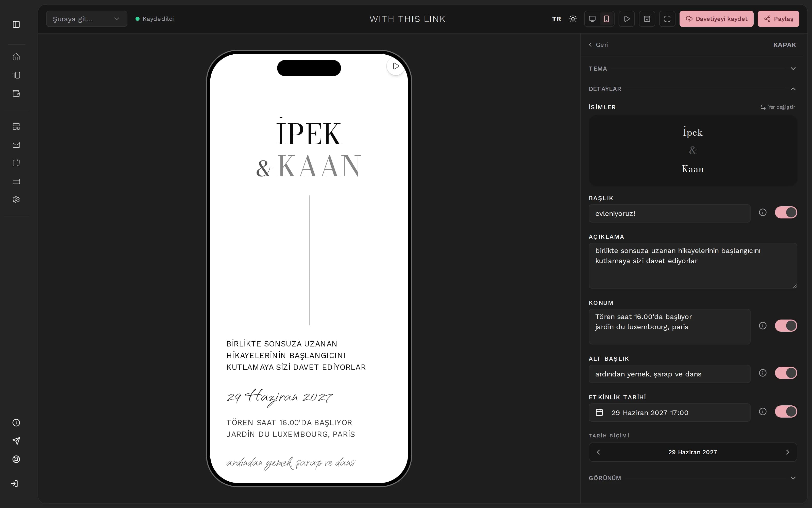Expand the Görünüm section
The width and height of the screenshot is (812, 508).
click(x=692, y=478)
